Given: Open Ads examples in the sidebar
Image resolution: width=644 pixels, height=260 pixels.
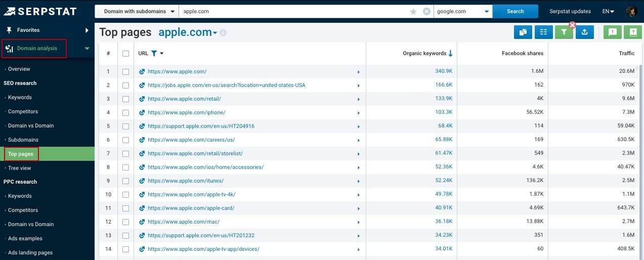Looking at the screenshot, I should coord(25,238).
